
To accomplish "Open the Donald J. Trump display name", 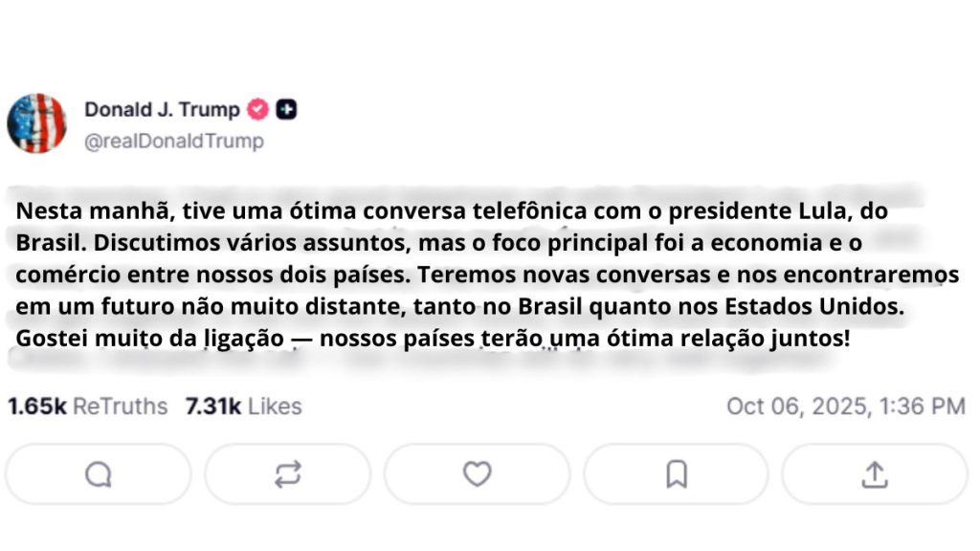I will [162, 110].
